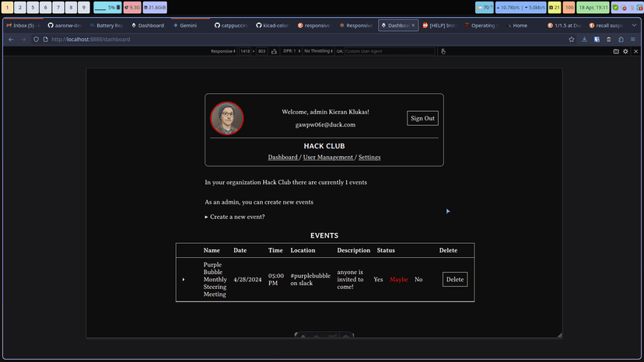Open the downloads panel icon
The image size is (644, 362).
[x=584, y=39]
